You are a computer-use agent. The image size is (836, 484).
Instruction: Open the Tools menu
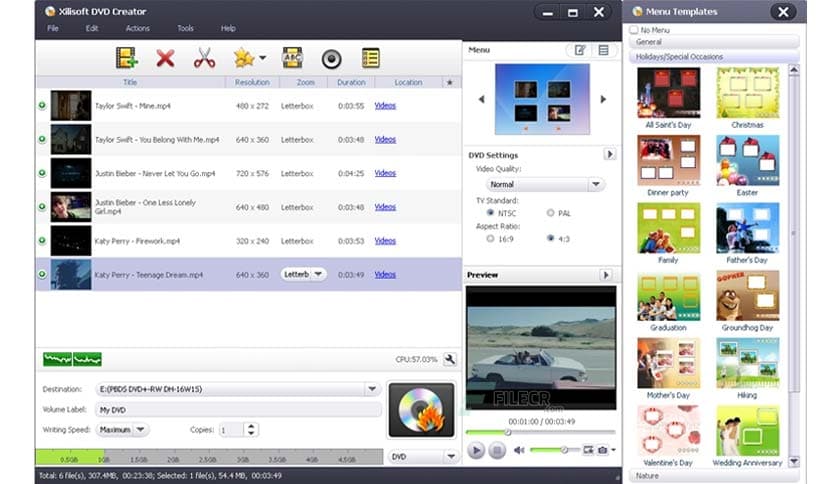(x=185, y=28)
